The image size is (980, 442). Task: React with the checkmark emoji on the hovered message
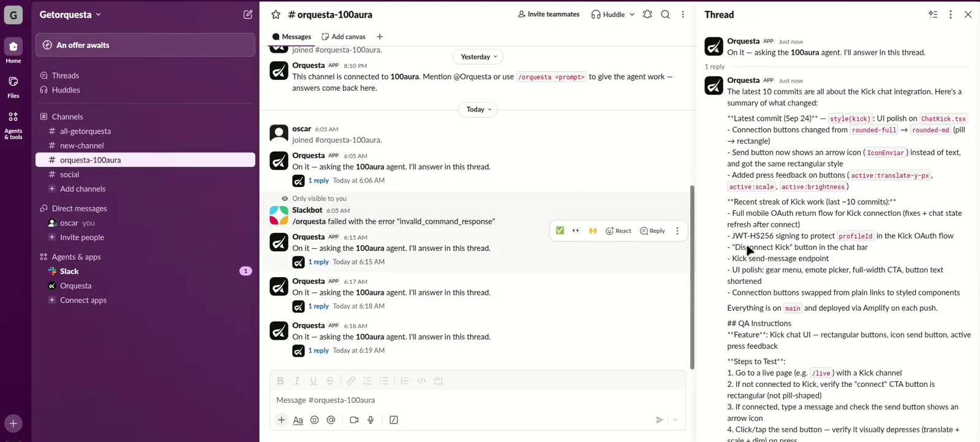pyautogui.click(x=560, y=231)
